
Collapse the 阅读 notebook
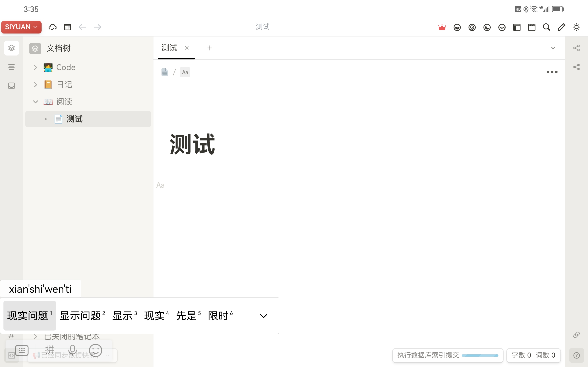[35, 101]
